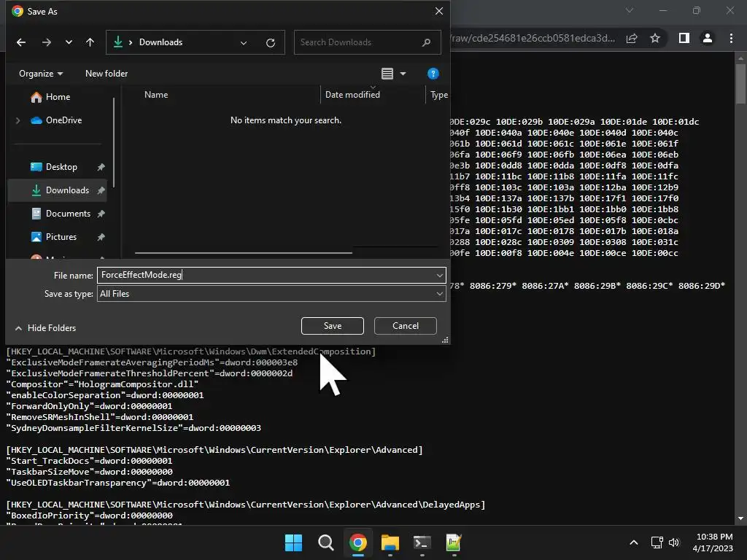Open taskbar Search
The height and width of the screenshot is (560, 747).
[x=326, y=542]
